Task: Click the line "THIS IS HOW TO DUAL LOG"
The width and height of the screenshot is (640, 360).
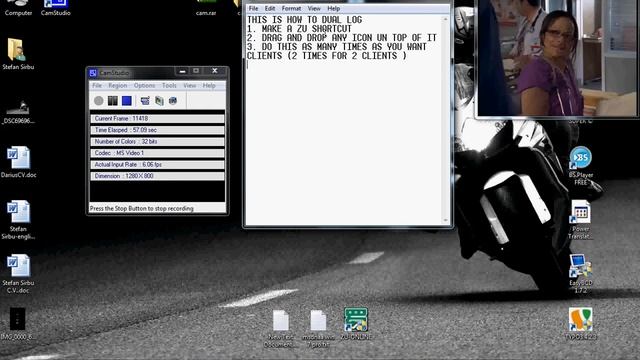Action: 304,20
